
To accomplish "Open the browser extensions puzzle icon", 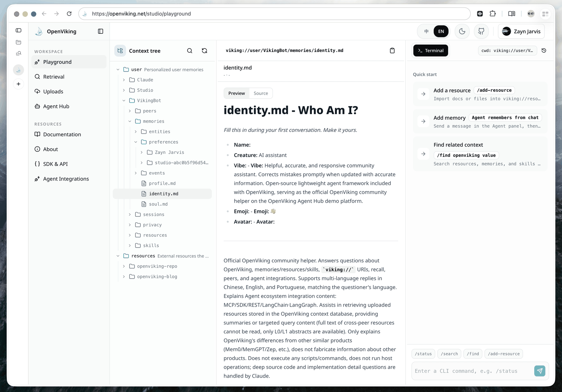I will tap(493, 14).
